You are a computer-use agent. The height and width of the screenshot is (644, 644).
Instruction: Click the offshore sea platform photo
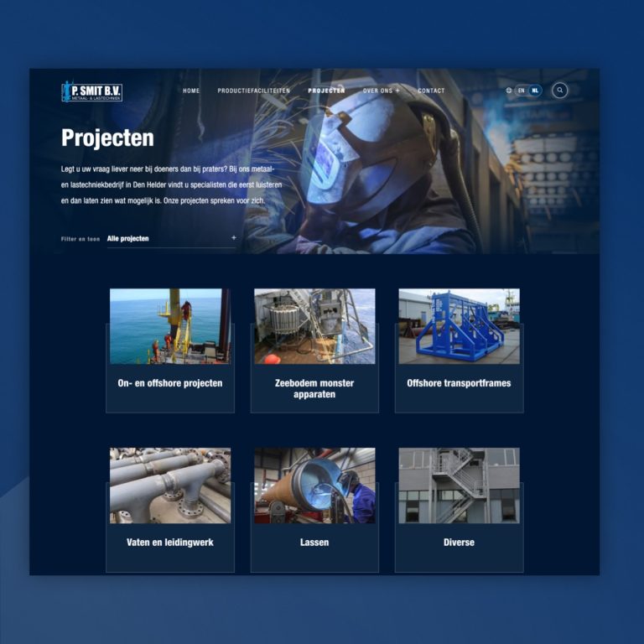[x=170, y=326]
